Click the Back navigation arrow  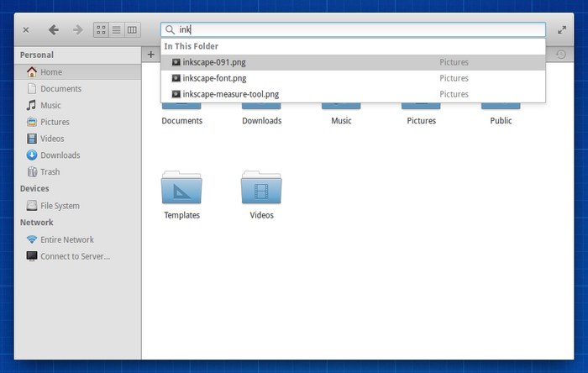54,29
